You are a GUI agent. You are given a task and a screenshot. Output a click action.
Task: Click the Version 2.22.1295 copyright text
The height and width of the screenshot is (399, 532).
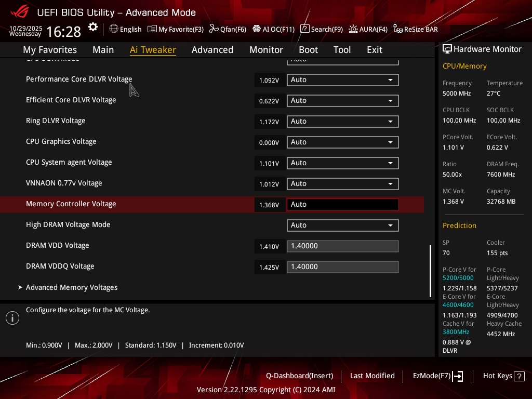coord(266,390)
